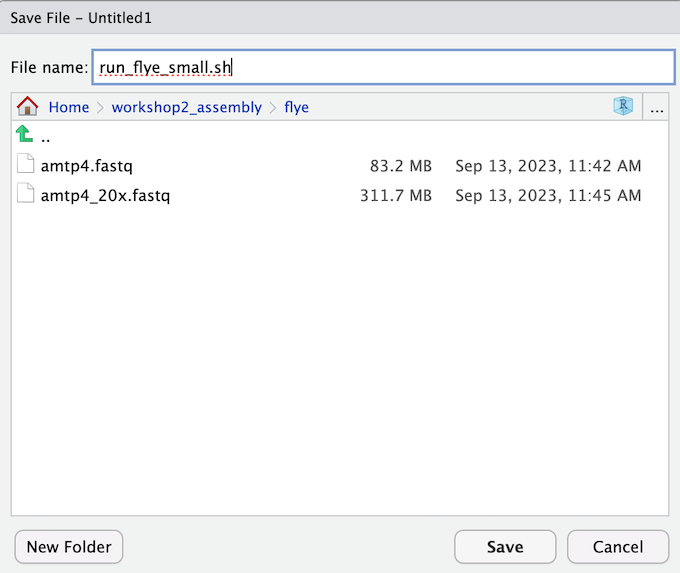Click the 311.7 MB size value
The image size is (680, 573).
[x=396, y=195]
